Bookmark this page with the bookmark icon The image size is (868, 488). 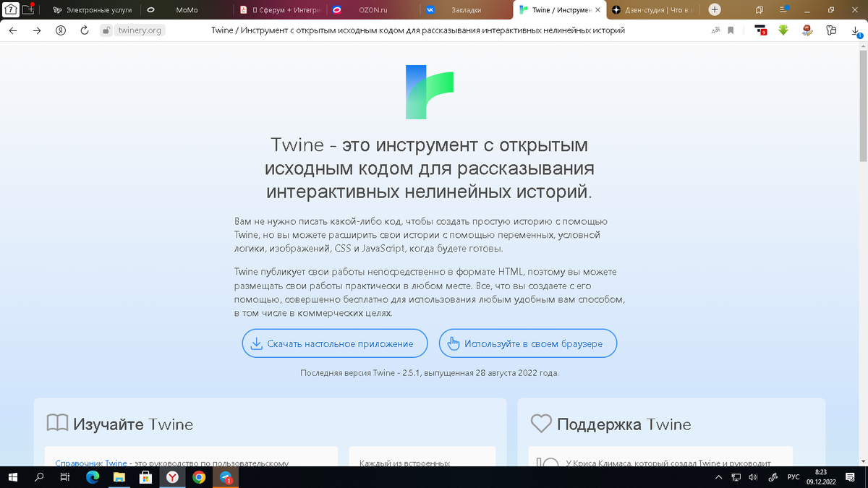(731, 30)
